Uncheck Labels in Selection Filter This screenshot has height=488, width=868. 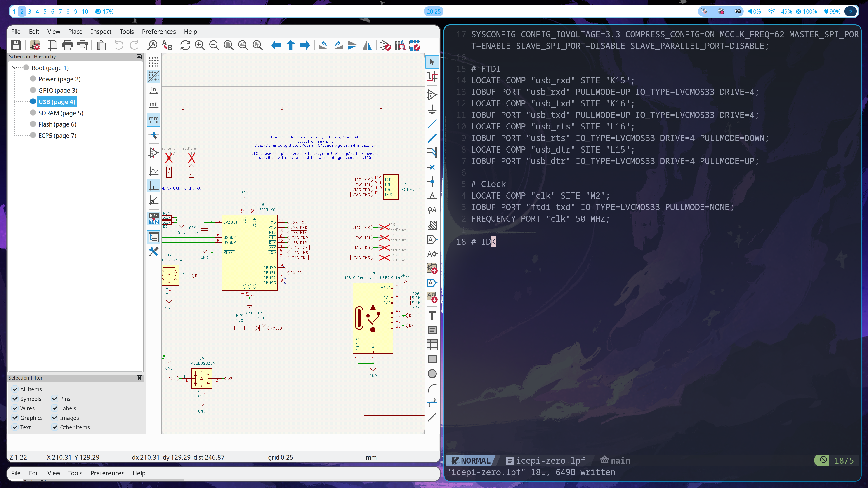point(54,408)
